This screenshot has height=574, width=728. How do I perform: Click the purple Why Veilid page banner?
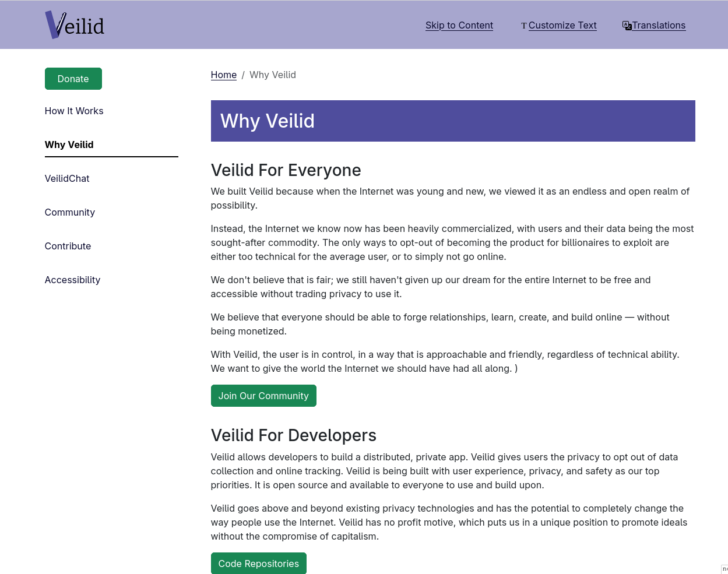click(x=452, y=121)
